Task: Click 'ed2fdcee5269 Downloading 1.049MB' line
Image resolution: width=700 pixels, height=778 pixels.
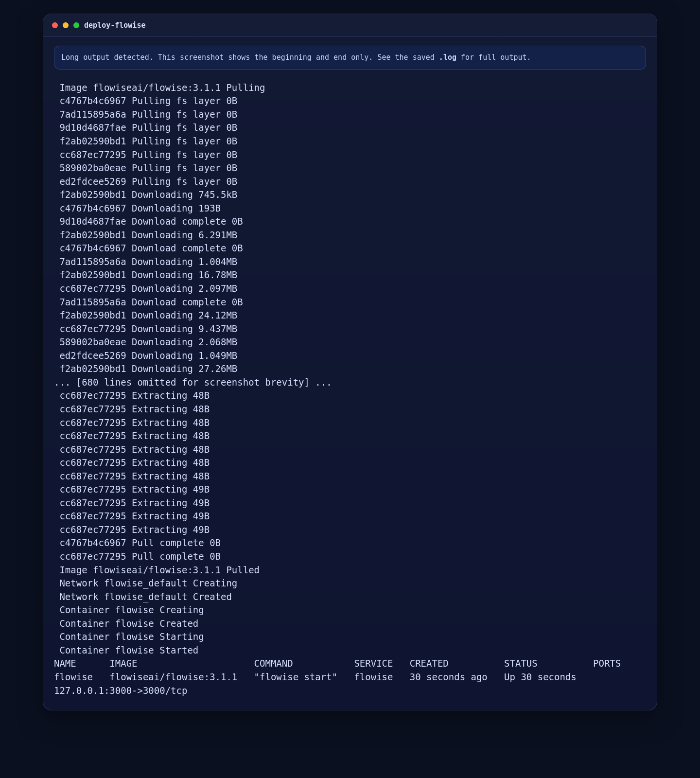Action: [x=148, y=356]
